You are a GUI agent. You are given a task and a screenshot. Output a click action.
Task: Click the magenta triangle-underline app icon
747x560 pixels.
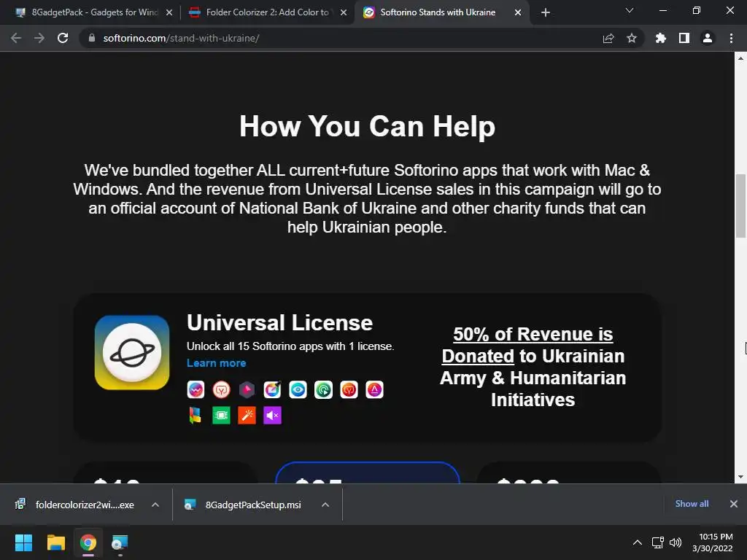point(374,389)
